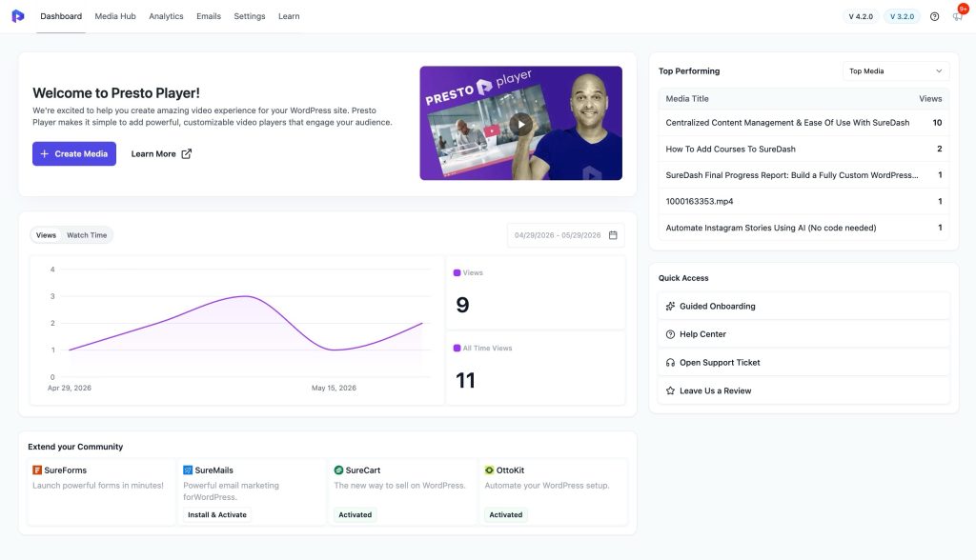Open the Presto Player video thumbnail
The image size is (976, 560).
pyautogui.click(x=521, y=123)
